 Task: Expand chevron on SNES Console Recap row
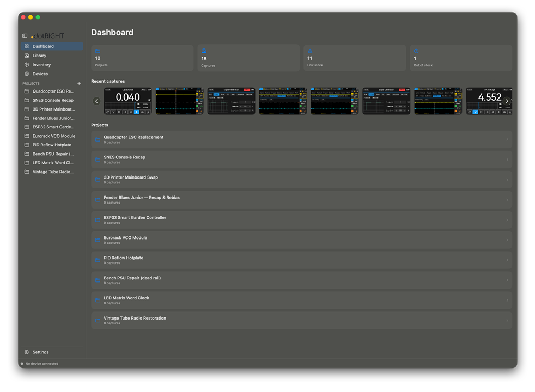coord(507,160)
